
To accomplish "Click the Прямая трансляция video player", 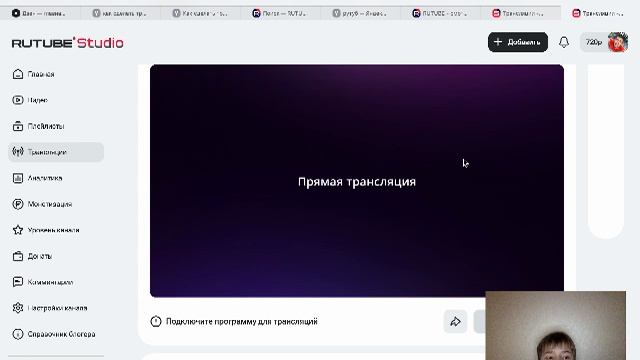I will coord(357,181).
